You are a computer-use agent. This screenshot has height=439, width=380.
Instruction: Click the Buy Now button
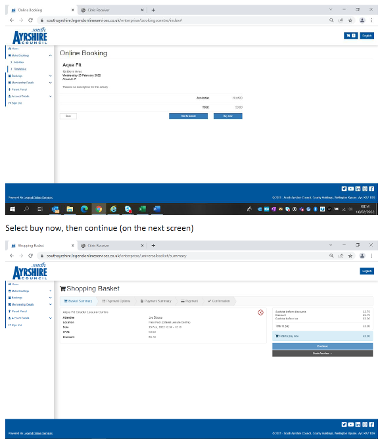(x=228, y=116)
